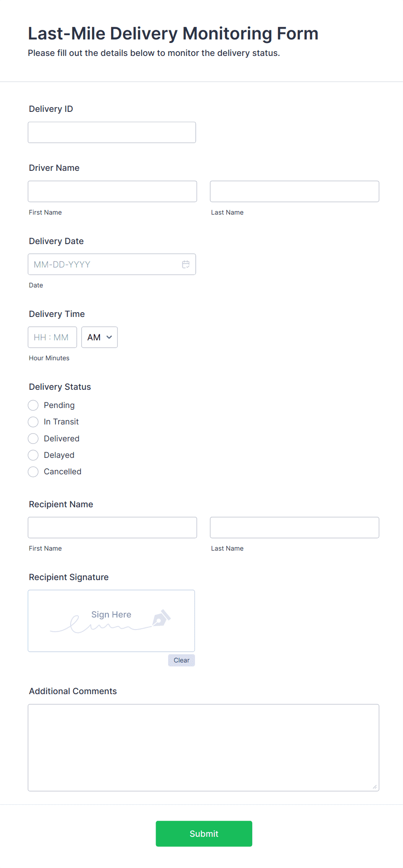
Task: Click the Driver Last Name field
Action: (294, 191)
